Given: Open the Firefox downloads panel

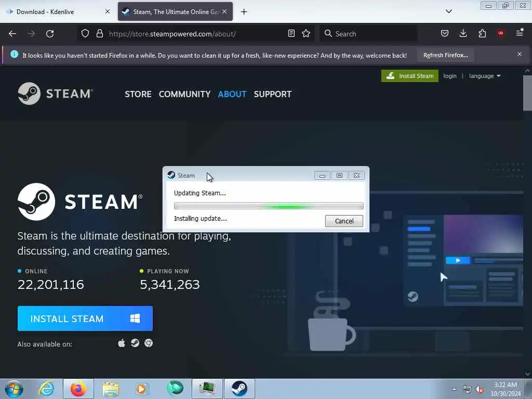Looking at the screenshot, I should pos(463,33).
